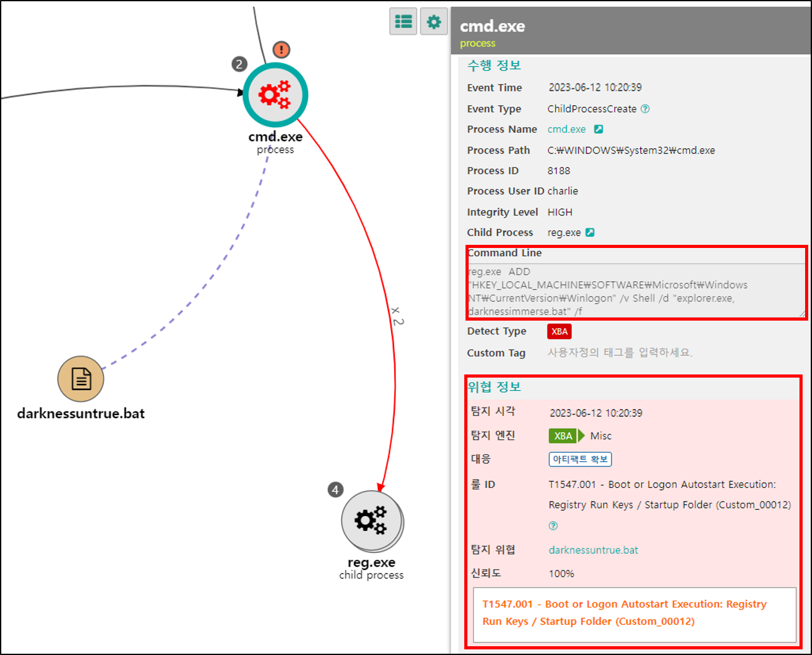
Task: Click the 100% confidence value
Action: coord(561,574)
